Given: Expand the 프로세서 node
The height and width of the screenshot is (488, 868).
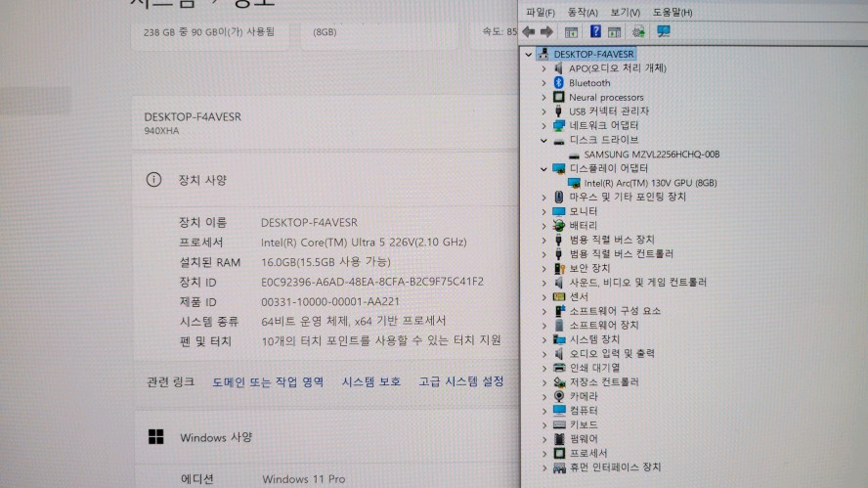Looking at the screenshot, I should click(x=544, y=453).
